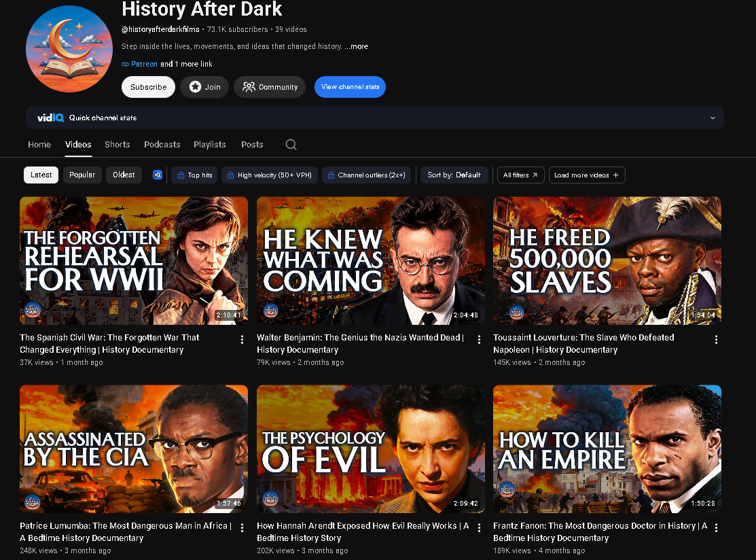756x560 pixels.
Task: Toggle the locked Top hits filter
Action: pyautogui.click(x=195, y=175)
